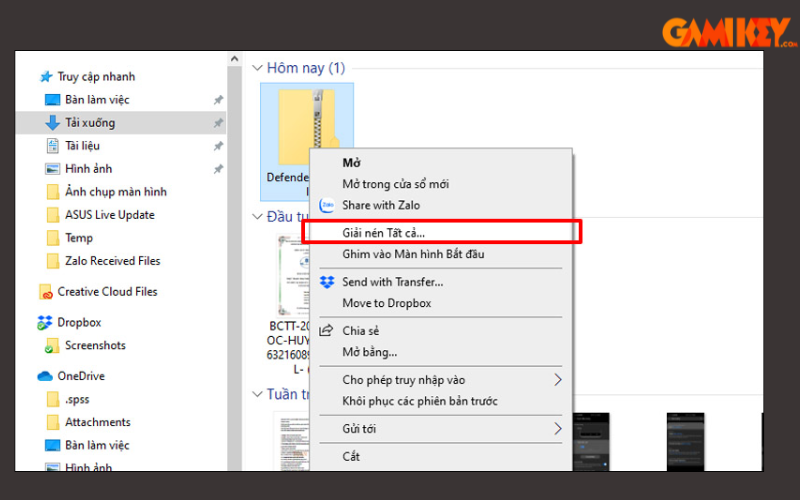Click the Truy cập nhanh star icon
Viewport: 800px width, 500px height.
tap(46, 77)
